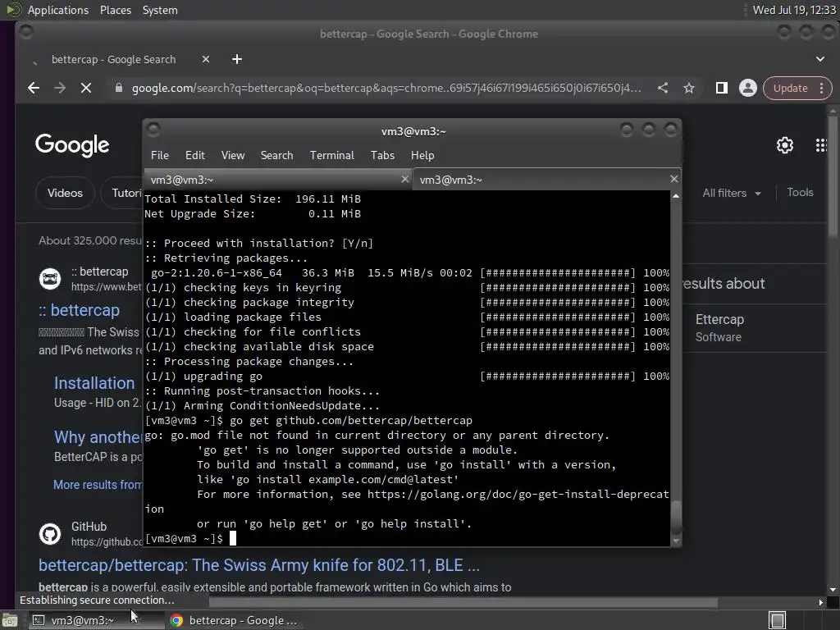Click the Chrome horizontal scrollbar

point(463,603)
